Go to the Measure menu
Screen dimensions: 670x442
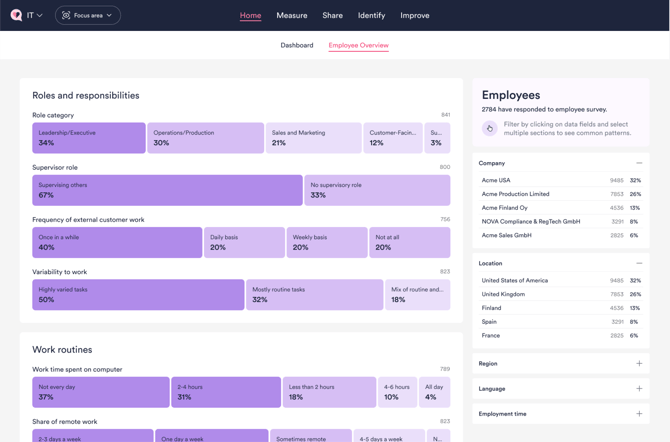click(292, 15)
